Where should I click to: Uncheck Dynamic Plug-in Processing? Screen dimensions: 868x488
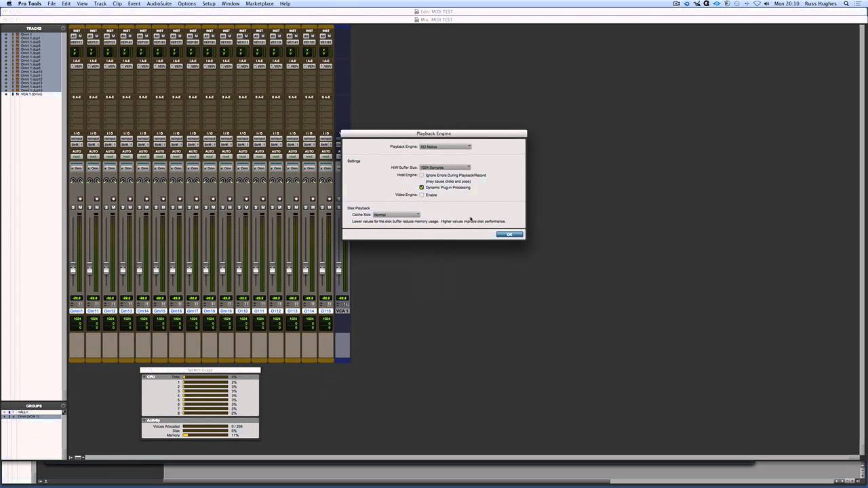[422, 188]
